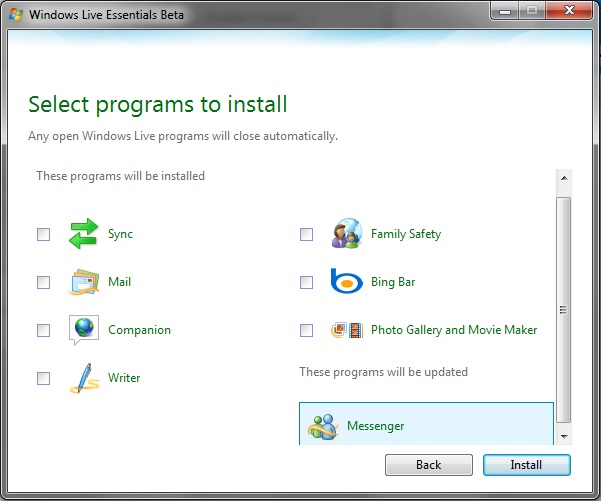Click 'These programs will be installed' heading
Image resolution: width=601 pixels, height=501 pixels.
[x=120, y=176]
